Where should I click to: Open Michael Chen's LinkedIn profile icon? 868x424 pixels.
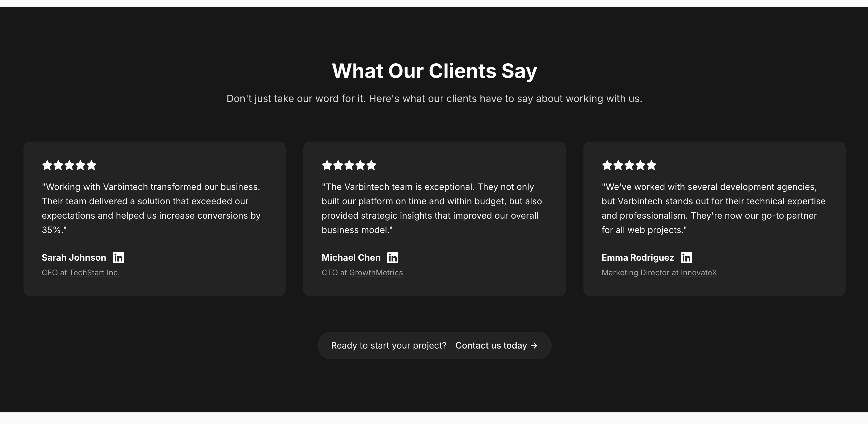(x=393, y=257)
